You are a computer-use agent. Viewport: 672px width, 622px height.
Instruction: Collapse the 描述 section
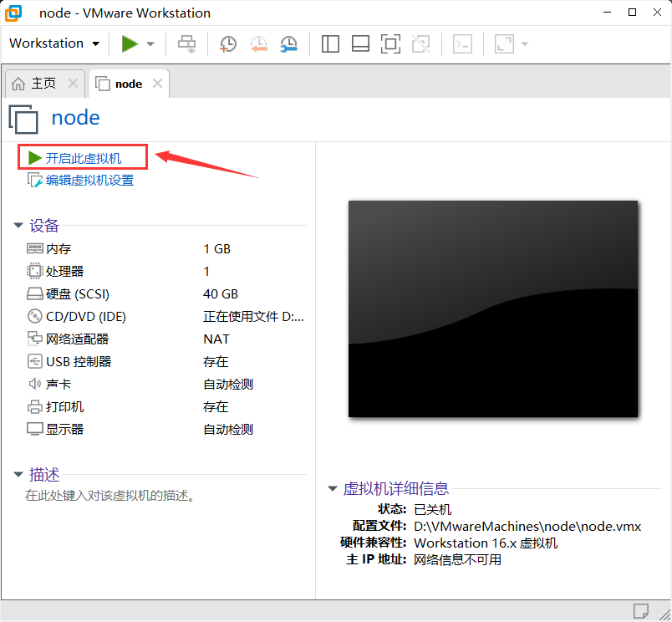[18, 474]
